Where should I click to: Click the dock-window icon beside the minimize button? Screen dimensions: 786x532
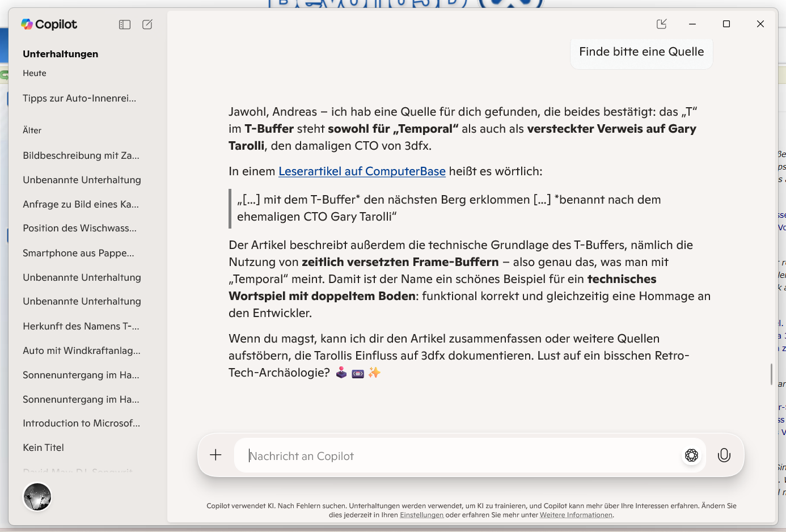click(661, 24)
